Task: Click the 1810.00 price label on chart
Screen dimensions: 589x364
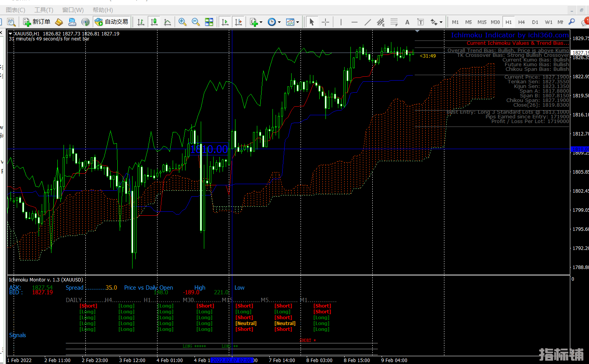Action: click(x=209, y=149)
